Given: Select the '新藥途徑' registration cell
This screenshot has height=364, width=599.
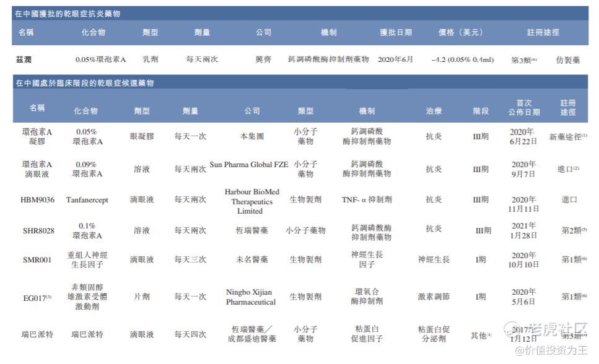Looking at the screenshot, I should 568,136.
